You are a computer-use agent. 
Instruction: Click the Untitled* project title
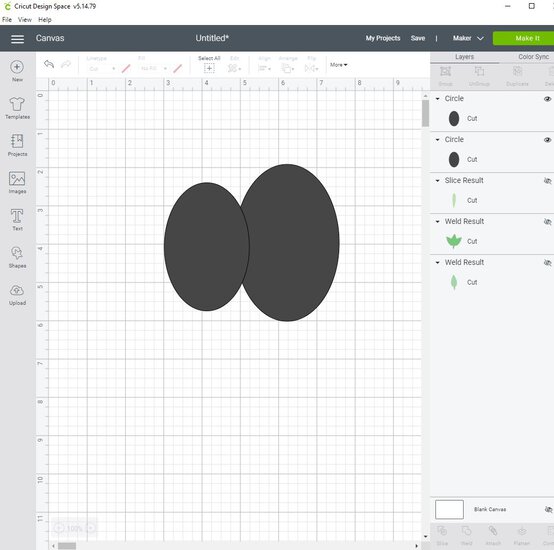[x=212, y=38]
